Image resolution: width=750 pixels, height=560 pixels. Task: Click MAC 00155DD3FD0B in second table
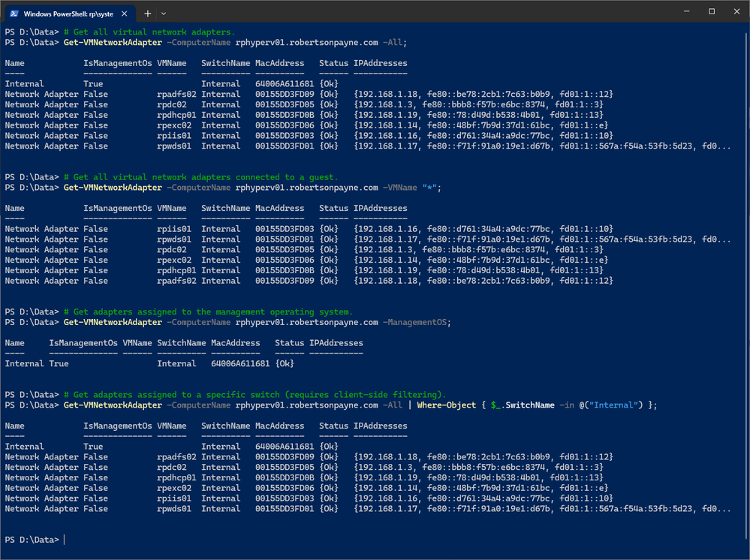tap(285, 270)
